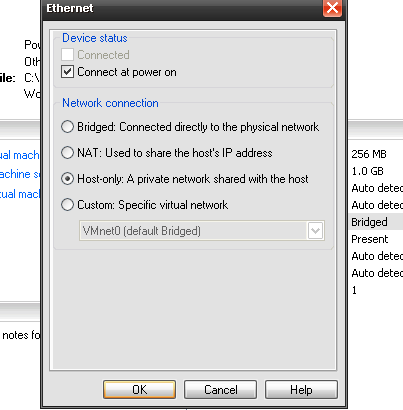Uncheck Connect at power on
Image resolution: width=403 pixels, height=410 pixels.
point(67,72)
